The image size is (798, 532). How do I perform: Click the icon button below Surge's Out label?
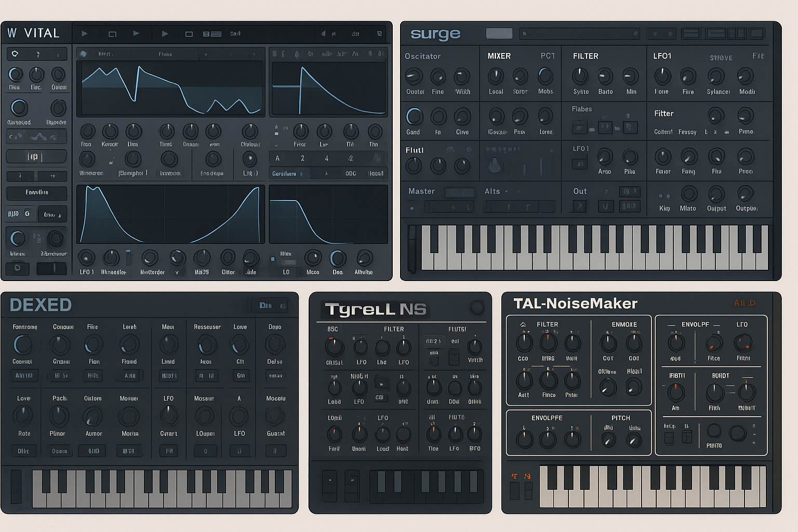(579, 206)
